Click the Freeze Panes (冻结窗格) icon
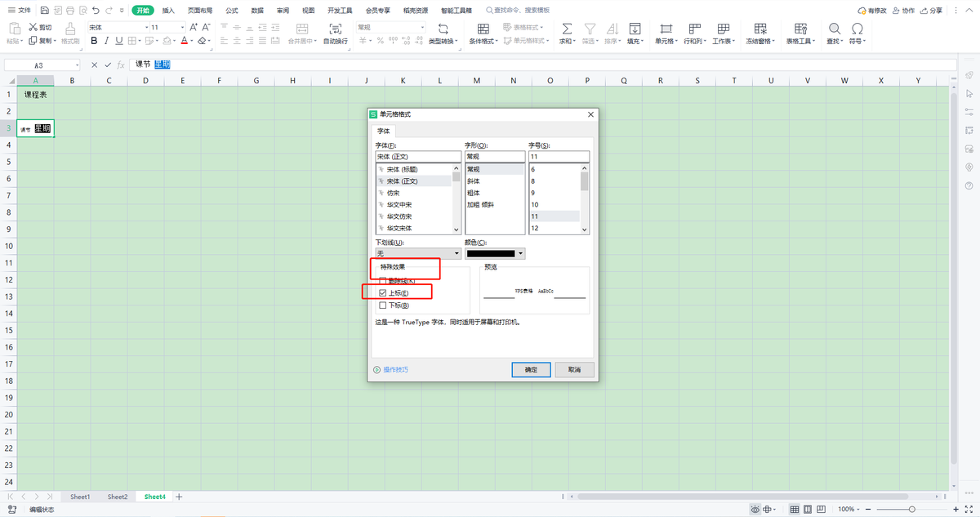 pyautogui.click(x=759, y=29)
